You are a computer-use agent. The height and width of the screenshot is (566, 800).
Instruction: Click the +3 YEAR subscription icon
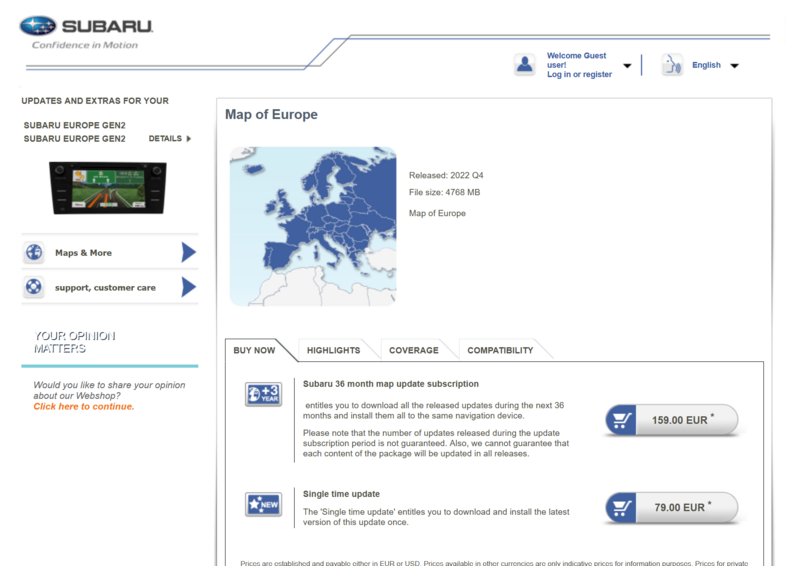click(263, 395)
